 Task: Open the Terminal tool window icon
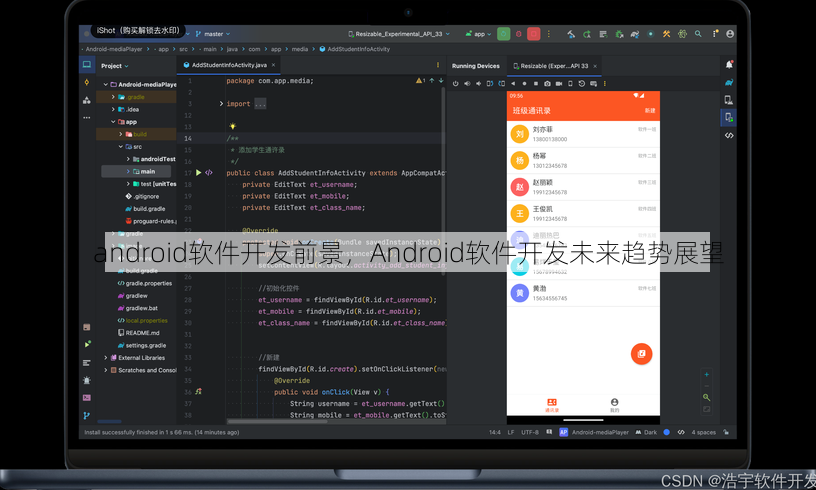tap(86, 397)
